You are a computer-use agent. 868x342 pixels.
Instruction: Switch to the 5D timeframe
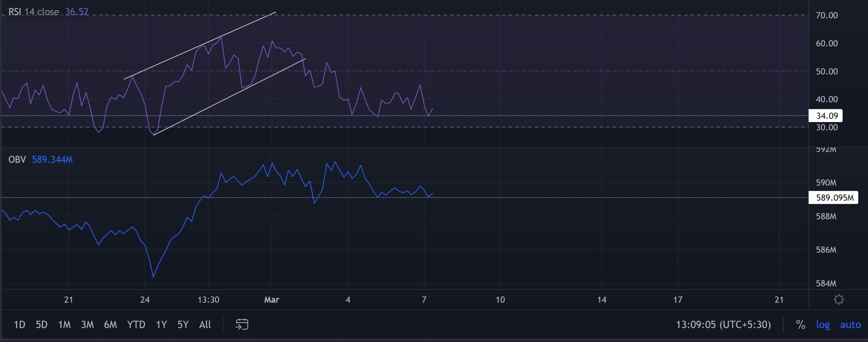(42, 324)
